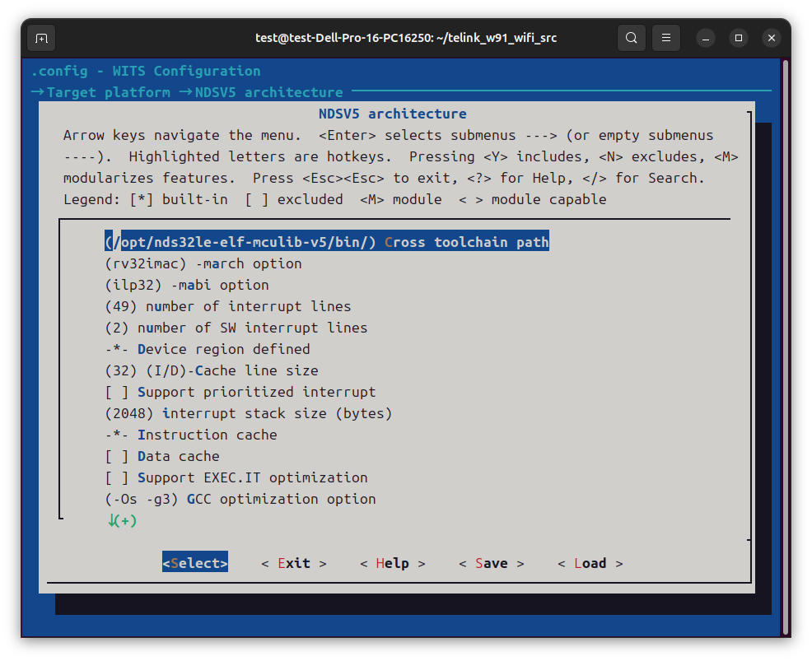Open the terminal hamburger menu
Viewport: 812px width, 661px height.
pos(666,38)
